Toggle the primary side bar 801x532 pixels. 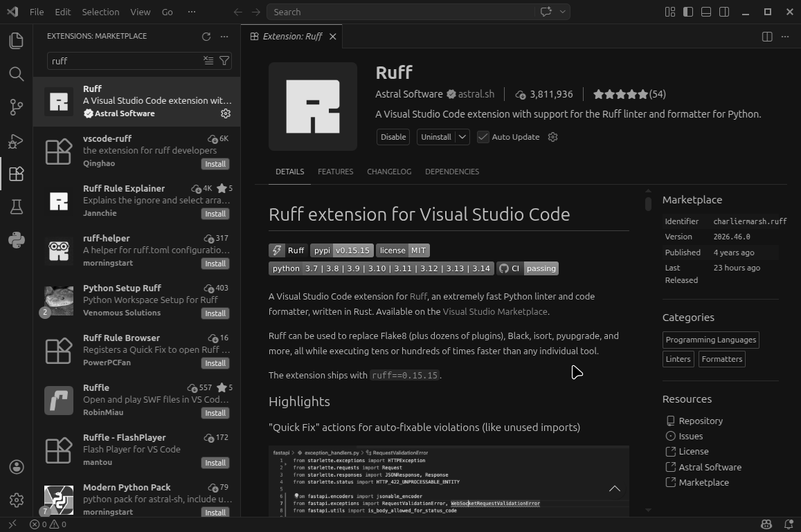point(688,12)
